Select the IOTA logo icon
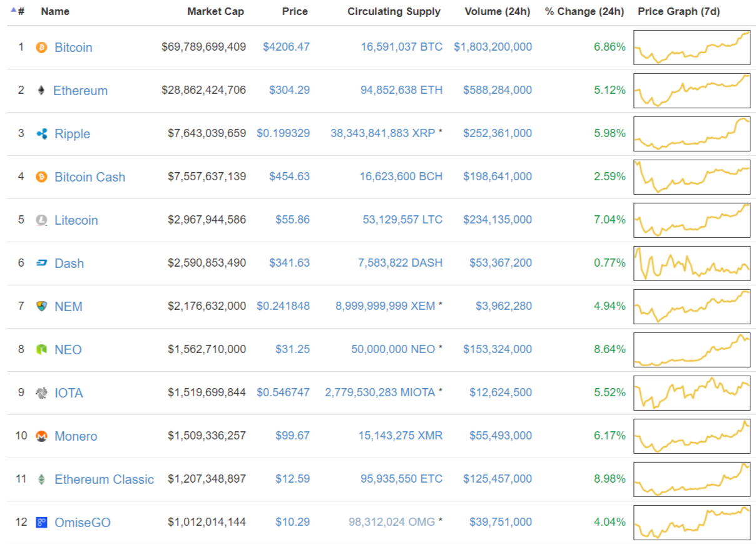 pos(41,393)
